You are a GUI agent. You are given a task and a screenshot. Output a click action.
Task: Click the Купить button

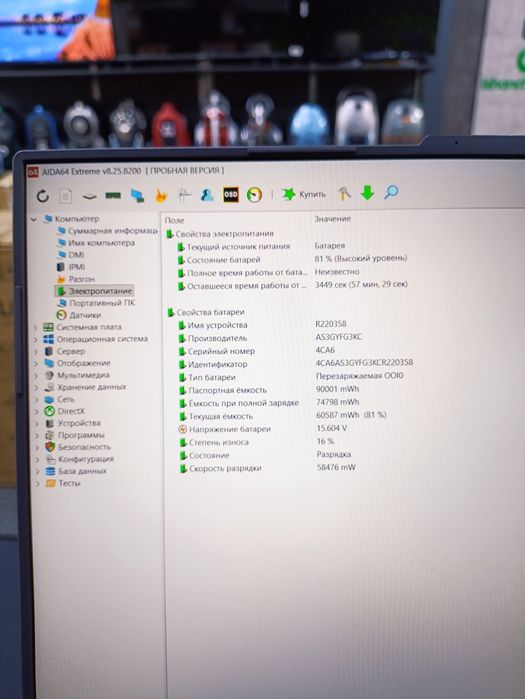point(304,194)
